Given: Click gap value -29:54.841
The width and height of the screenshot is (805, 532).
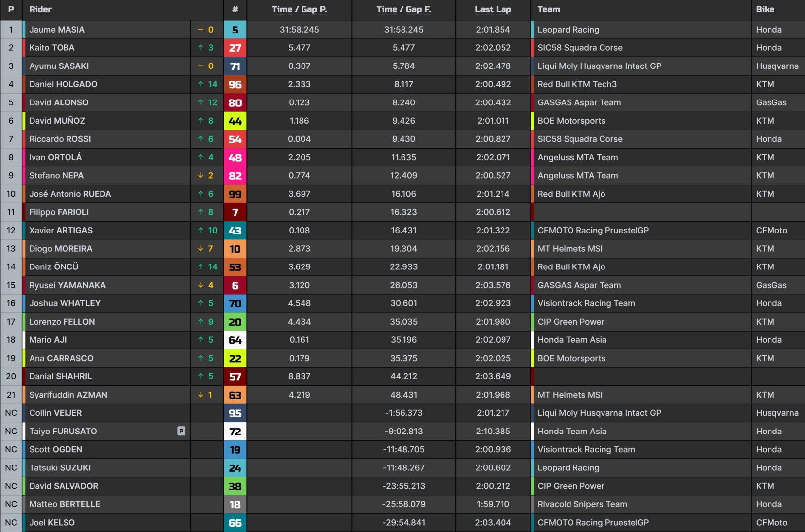Looking at the screenshot, I should 403,523.
